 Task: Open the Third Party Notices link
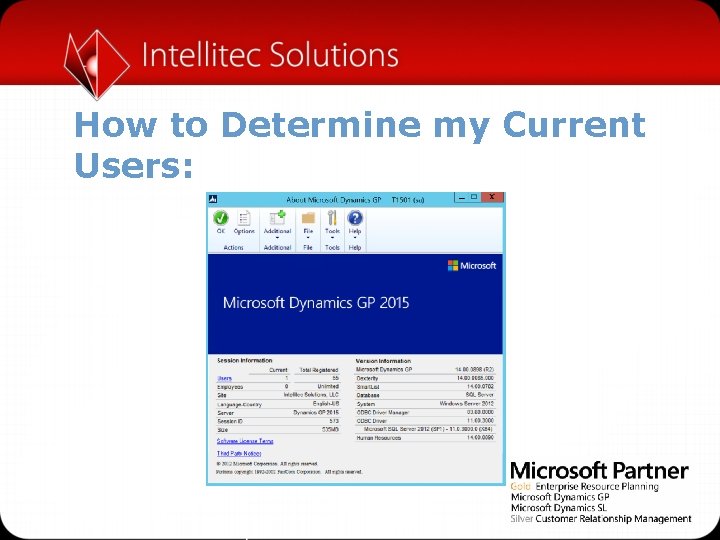pos(239,453)
